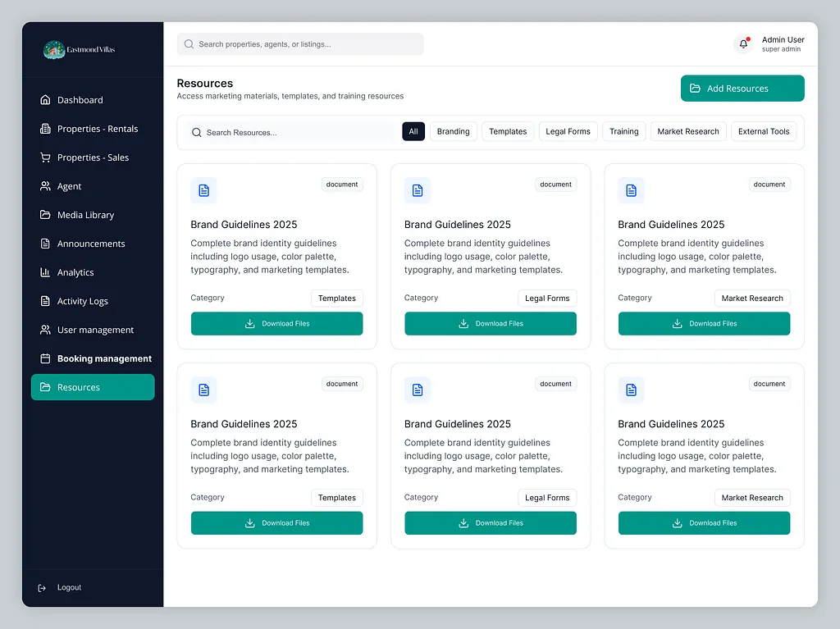Click the notification bell icon

coord(743,44)
